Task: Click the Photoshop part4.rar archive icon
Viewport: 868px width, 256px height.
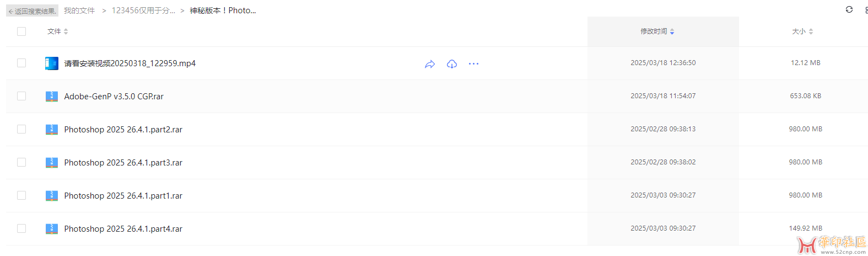Action: click(52, 229)
